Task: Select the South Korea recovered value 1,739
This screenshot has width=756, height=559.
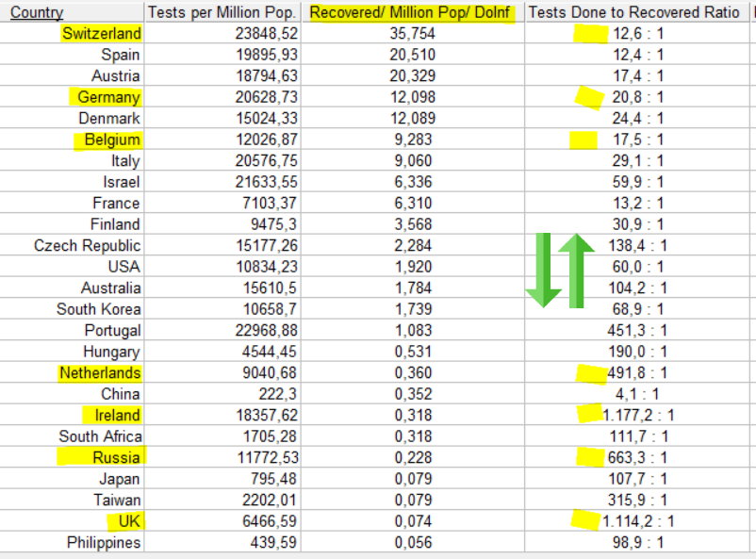Action: pos(413,309)
